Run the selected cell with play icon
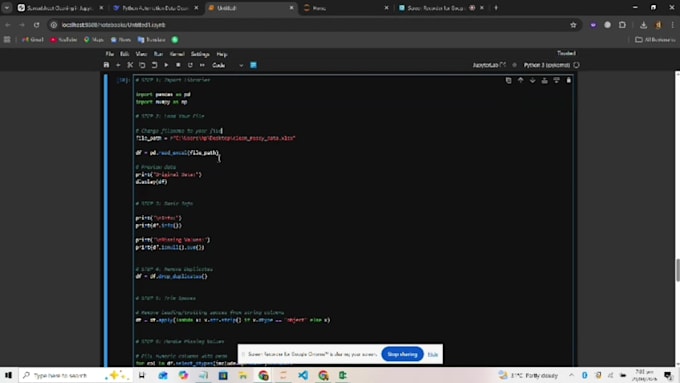Image resolution: width=680 pixels, height=383 pixels. [166, 65]
